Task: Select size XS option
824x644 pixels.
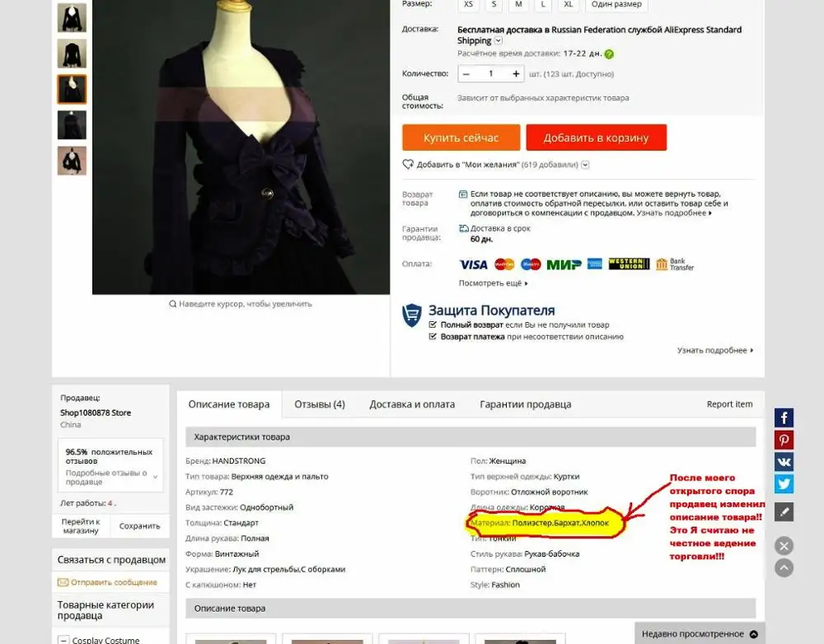Action: (468, 4)
